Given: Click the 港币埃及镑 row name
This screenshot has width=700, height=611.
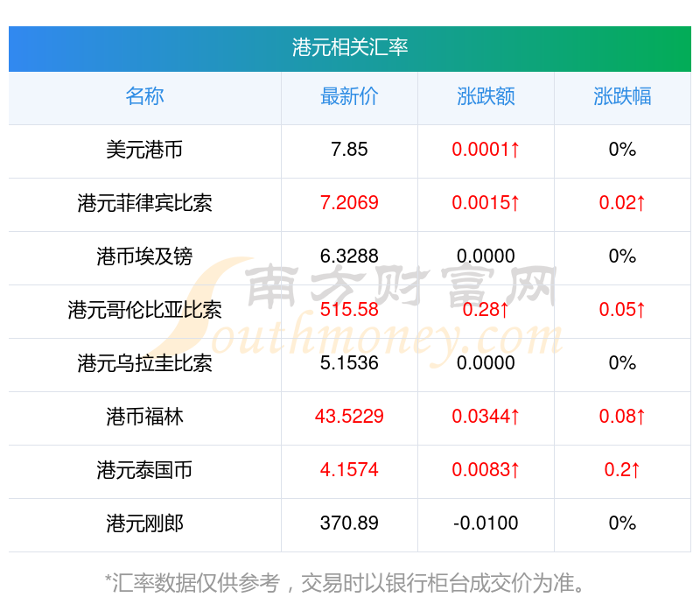Looking at the screenshot, I should (x=144, y=256).
